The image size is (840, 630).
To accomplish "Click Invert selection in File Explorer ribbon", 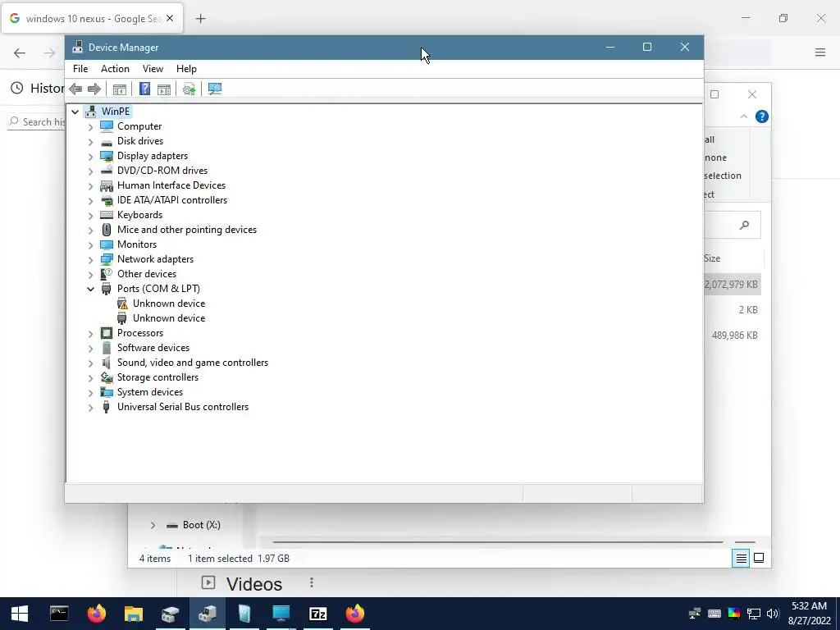I will click(723, 176).
